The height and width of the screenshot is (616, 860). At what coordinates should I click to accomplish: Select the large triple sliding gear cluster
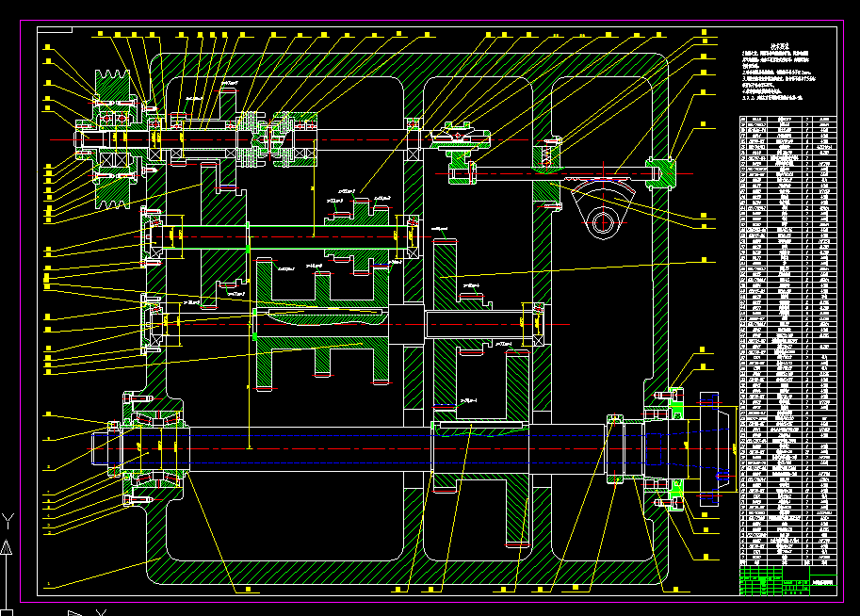click(x=322, y=324)
